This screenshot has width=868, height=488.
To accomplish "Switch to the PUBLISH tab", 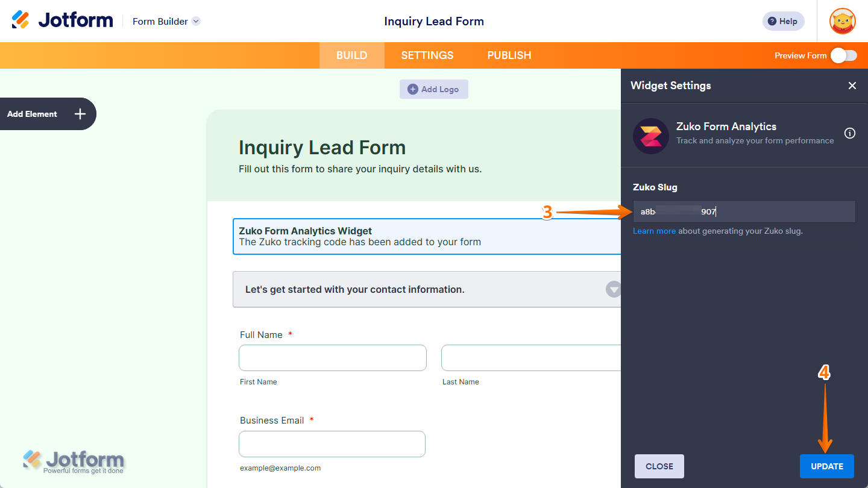I will pos(509,55).
